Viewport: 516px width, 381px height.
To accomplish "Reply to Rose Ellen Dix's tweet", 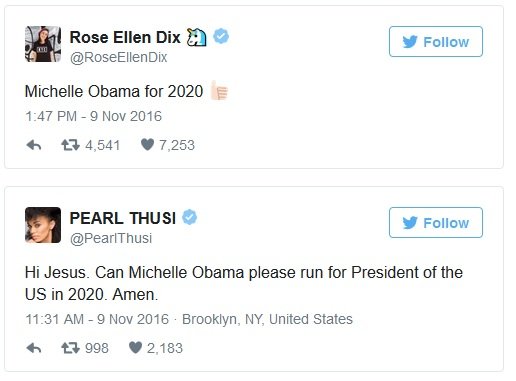I will point(34,145).
